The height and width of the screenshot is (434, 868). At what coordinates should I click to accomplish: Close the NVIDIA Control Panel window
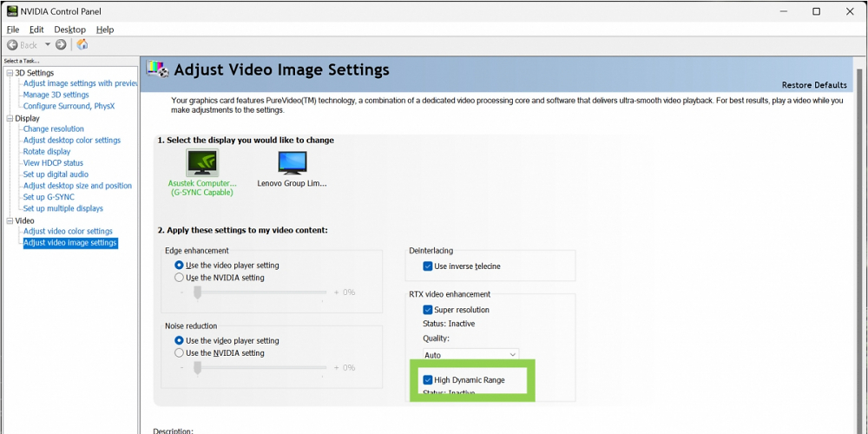click(x=851, y=11)
